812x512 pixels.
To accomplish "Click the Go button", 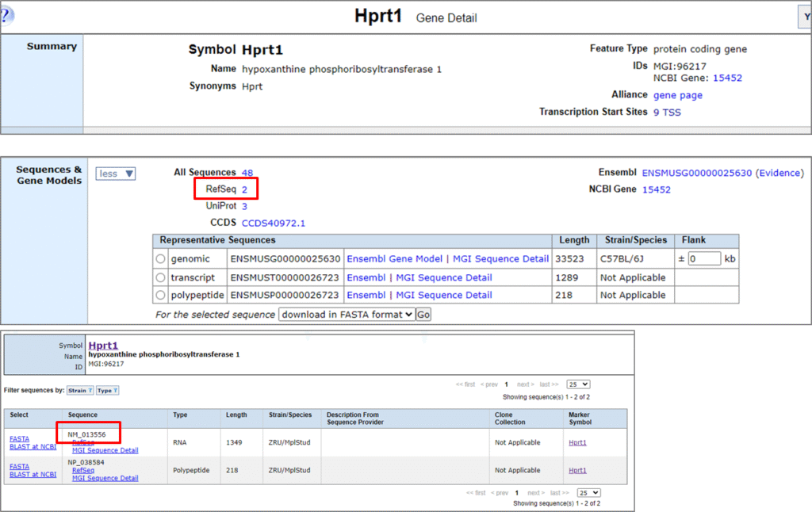I will point(423,315).
